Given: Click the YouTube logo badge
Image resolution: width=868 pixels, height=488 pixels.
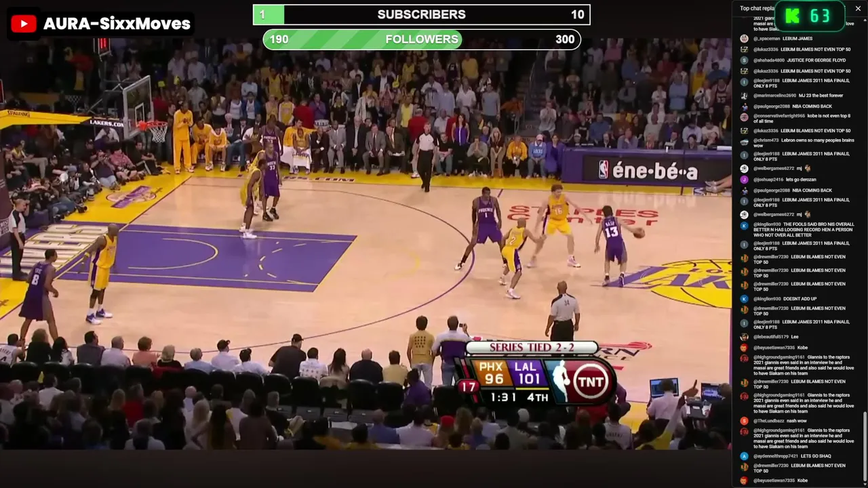Looking at the screenshot, I should click(x=24, y=24).
